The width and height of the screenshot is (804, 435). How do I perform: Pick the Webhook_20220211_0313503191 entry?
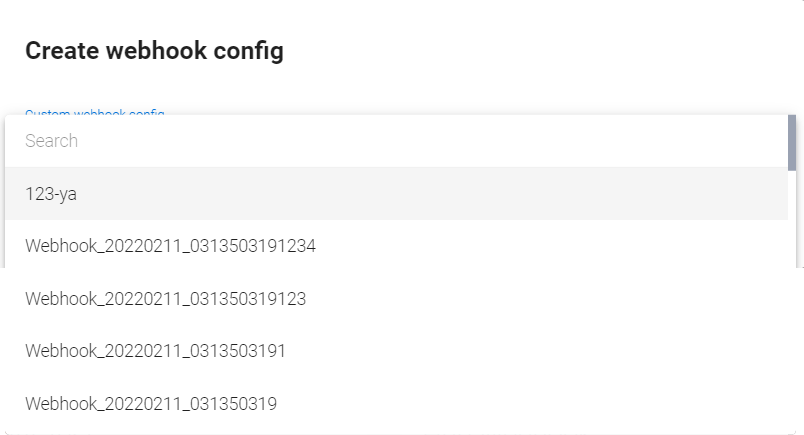tap(395, 351)
